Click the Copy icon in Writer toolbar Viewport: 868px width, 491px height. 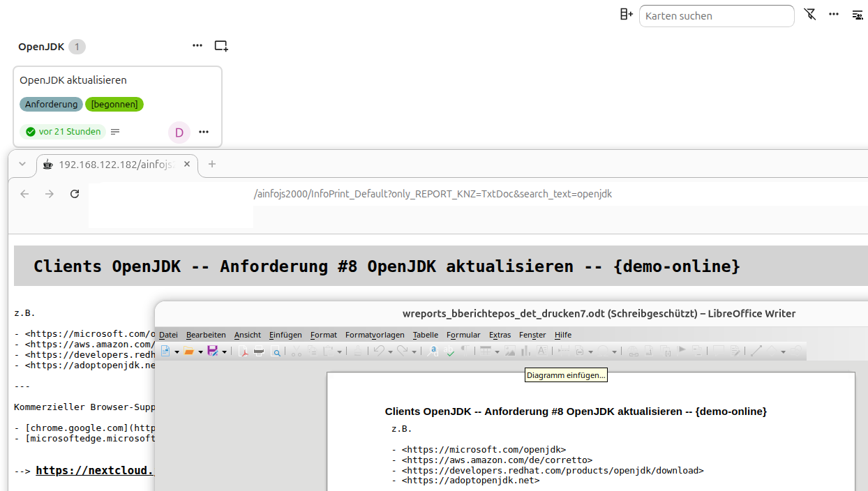coord(313,352)
